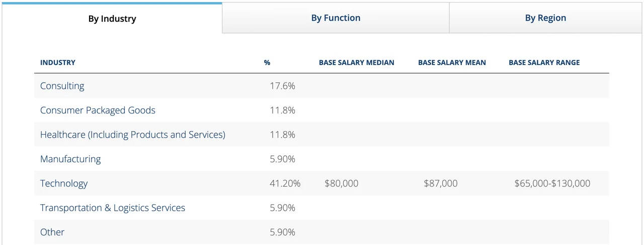The width and height of the screenshot is (644, 245).
Task: Click the BASE SALARY MEDIAN header
Action: [356, 63]
